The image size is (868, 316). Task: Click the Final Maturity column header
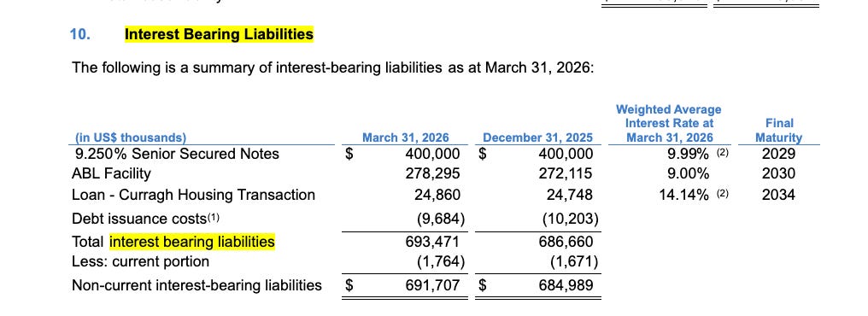point(779,131)
